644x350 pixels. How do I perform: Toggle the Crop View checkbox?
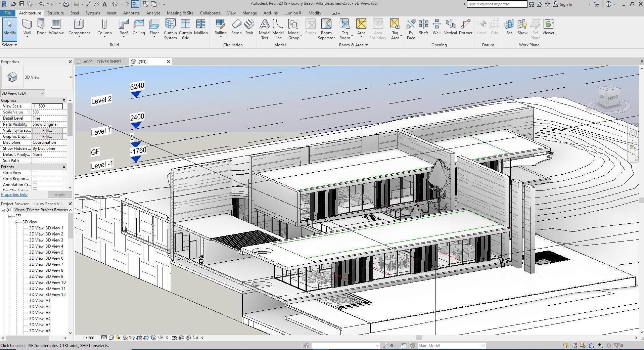(x=35, y=173)
